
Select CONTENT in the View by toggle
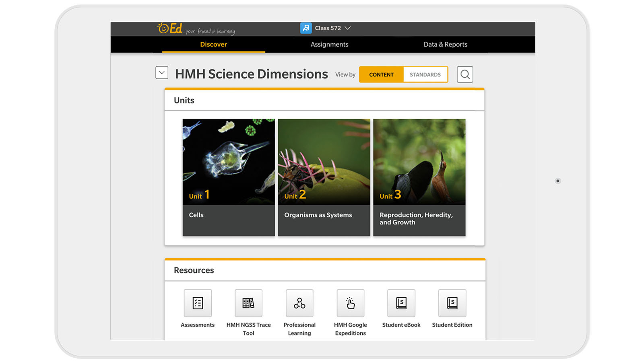(381, 74)
